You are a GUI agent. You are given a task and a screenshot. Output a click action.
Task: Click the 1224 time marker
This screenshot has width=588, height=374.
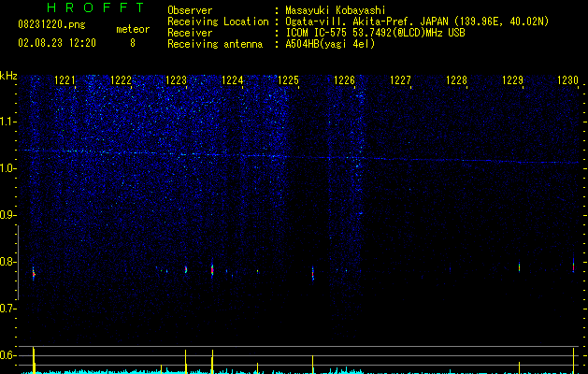(x=232, y=80)
